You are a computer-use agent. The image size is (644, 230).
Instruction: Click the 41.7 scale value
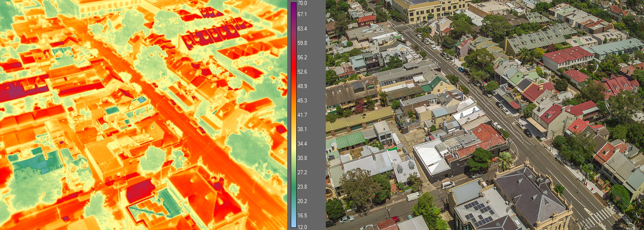tap(302, 115)
